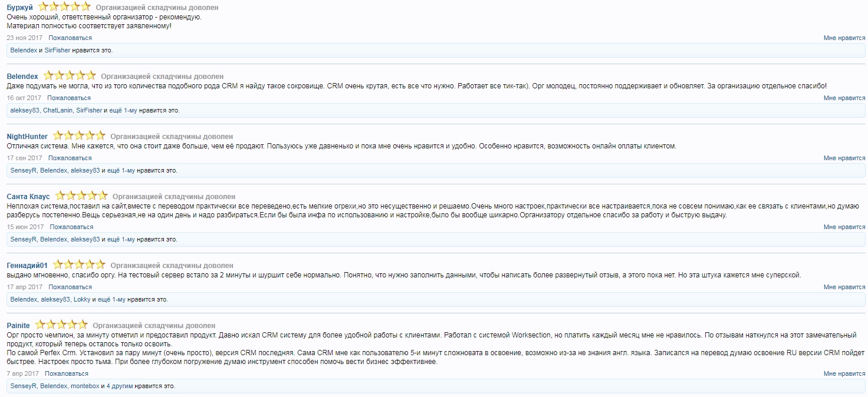This screenshot has height=397, width=868.
Task: Click the star rating next to Belendex's review
Action: tap(69, 76)
